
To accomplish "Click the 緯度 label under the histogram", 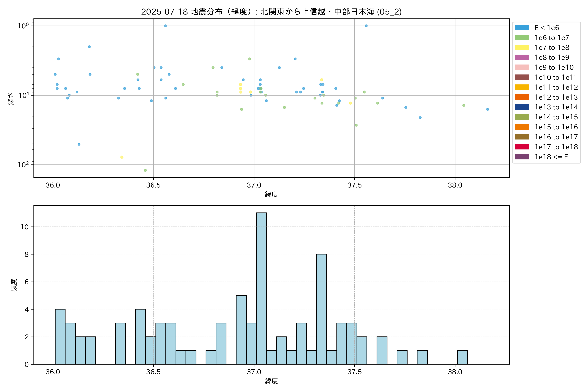I will point(271,381).
